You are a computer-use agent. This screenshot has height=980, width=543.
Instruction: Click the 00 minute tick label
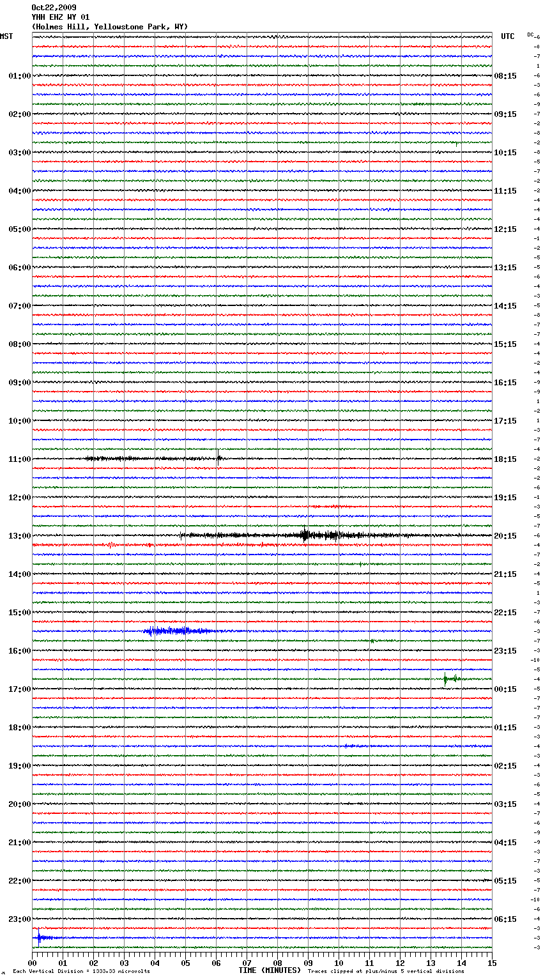click(32, 963)
